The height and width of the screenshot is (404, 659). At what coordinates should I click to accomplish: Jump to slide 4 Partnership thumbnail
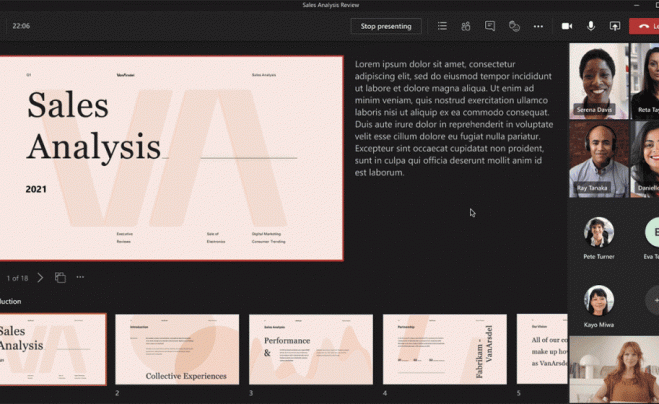[x=444, y=349]
